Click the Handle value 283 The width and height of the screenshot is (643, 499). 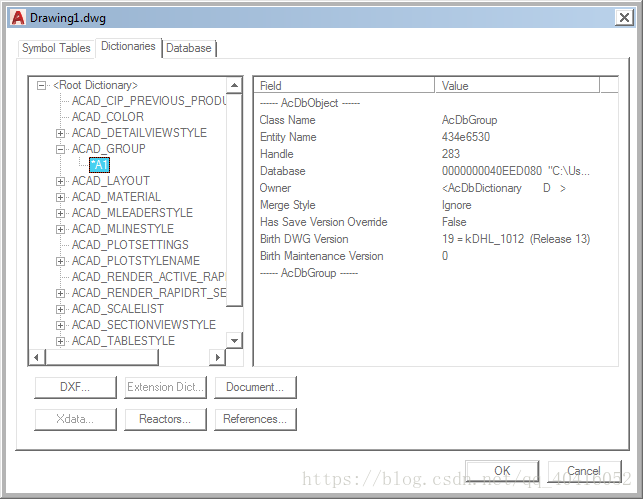tap(451, 154)
